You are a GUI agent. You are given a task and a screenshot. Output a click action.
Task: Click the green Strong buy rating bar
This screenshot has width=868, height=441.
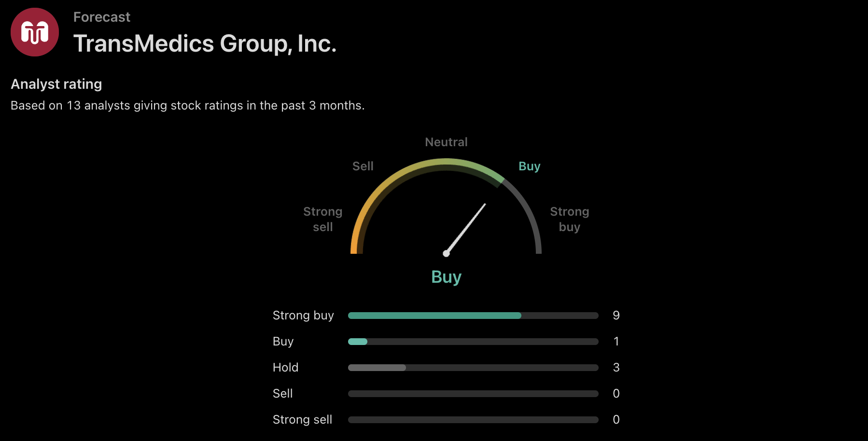pyautogui.click(x=434, y=316)
